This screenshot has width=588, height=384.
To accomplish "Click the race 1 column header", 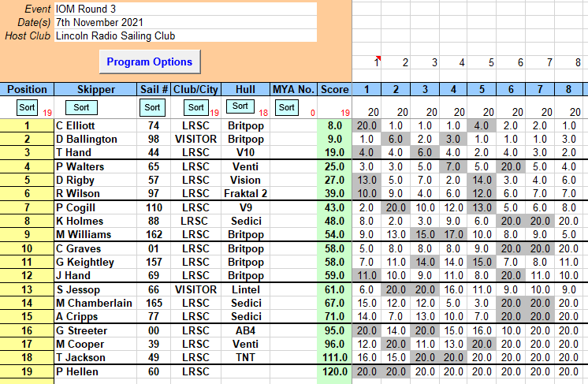I will click(x=367, y=89).
